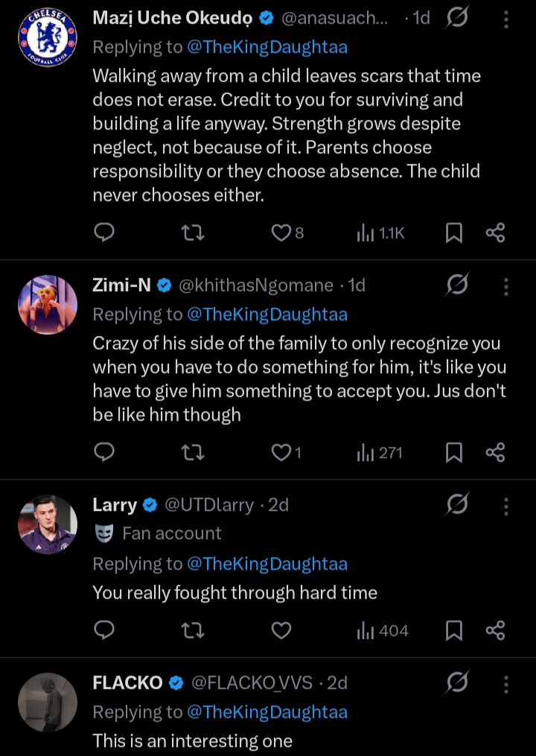Share Zimi-N's reply
The height and width of the screenshot is (756, 536).
(x=495, y=452)
